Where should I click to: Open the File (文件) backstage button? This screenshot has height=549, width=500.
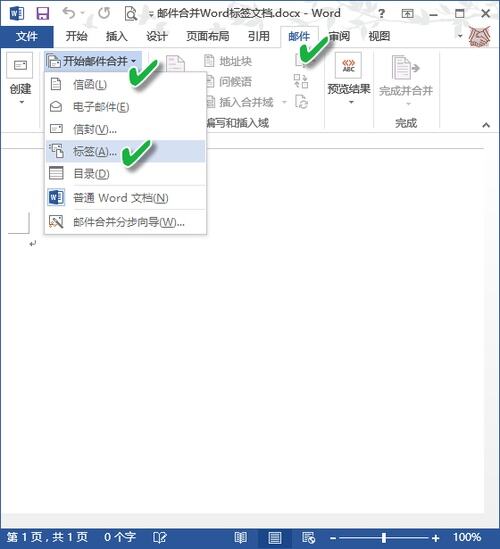tap(27, 36)
